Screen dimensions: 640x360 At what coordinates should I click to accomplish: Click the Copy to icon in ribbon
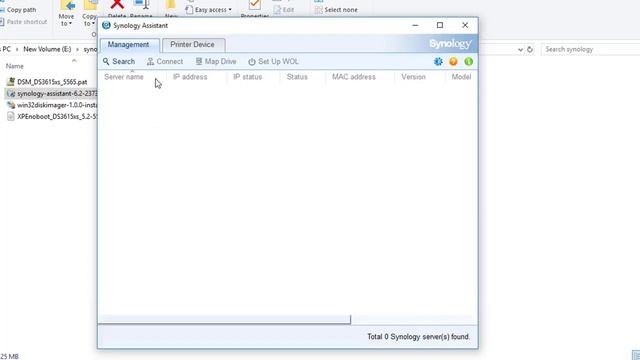(x=90, y=6)
